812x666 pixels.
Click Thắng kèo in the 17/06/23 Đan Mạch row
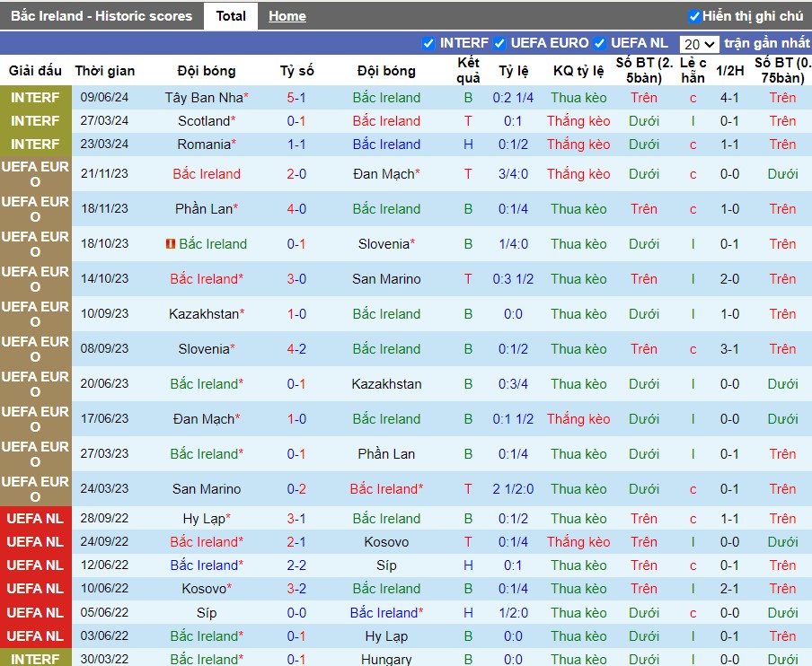(x=578, y=418)
